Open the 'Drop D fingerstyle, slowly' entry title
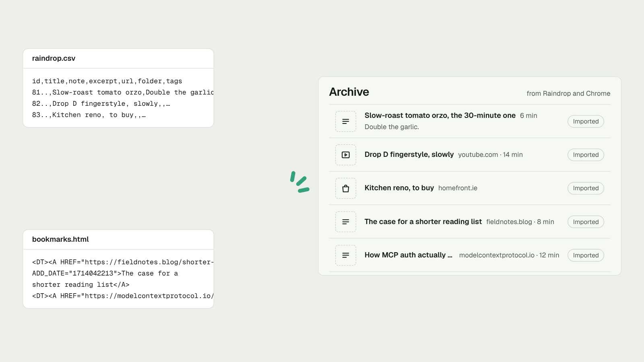Image resolution: width=644 pixels, height=362 pixels. [409, 154]
